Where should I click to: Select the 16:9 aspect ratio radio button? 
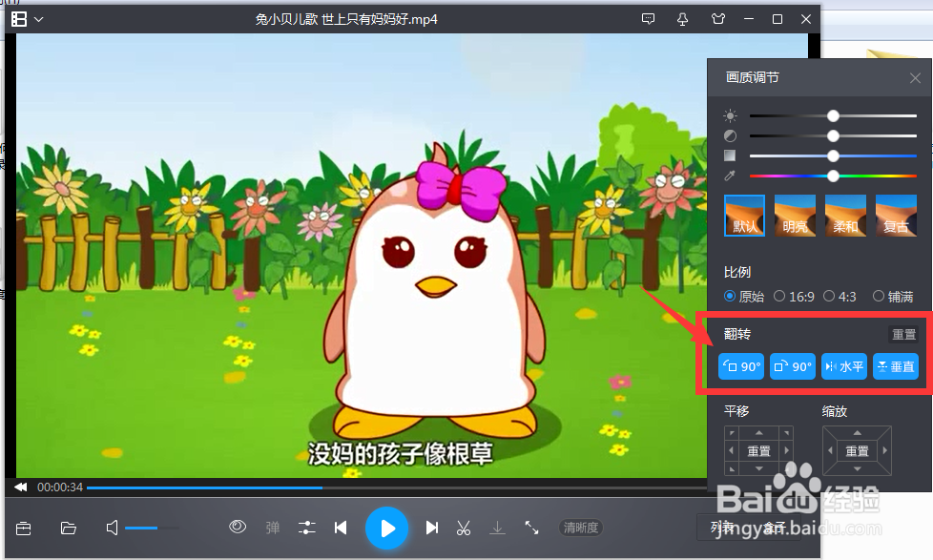[779, 296]
